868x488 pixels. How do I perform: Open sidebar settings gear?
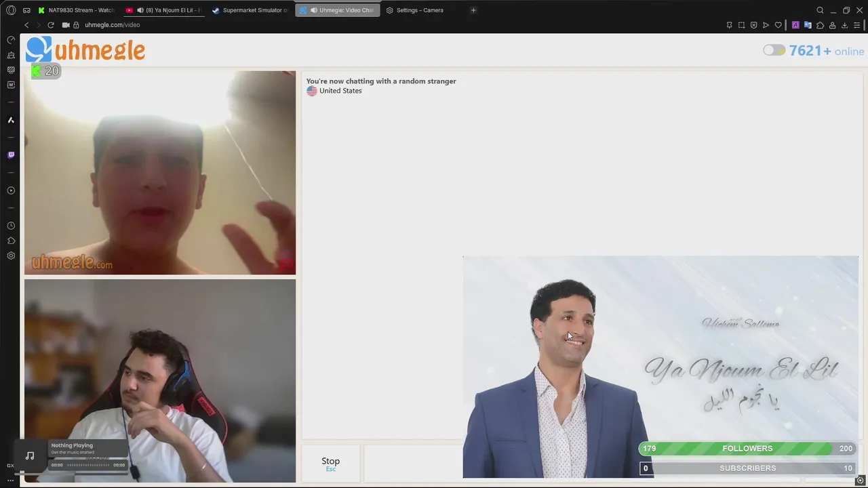[11, 256]
